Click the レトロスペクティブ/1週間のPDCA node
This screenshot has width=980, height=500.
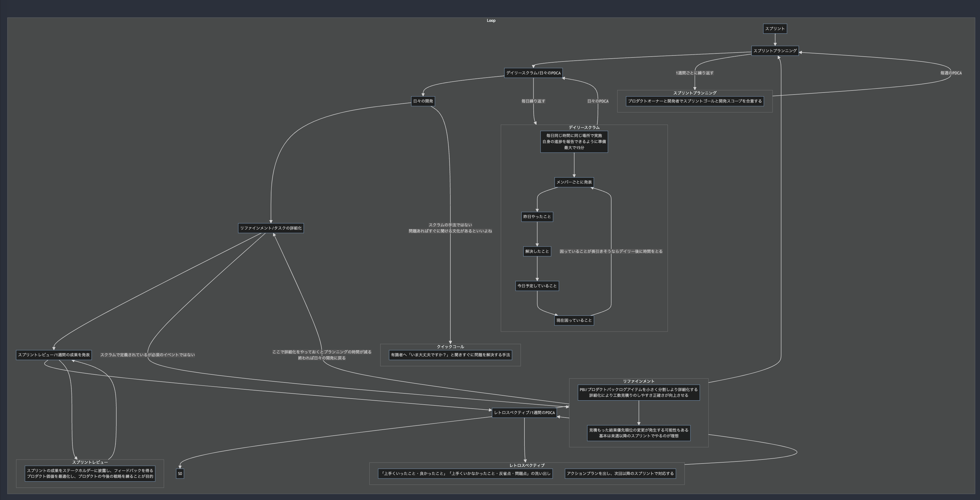click(x=524, y=412)
